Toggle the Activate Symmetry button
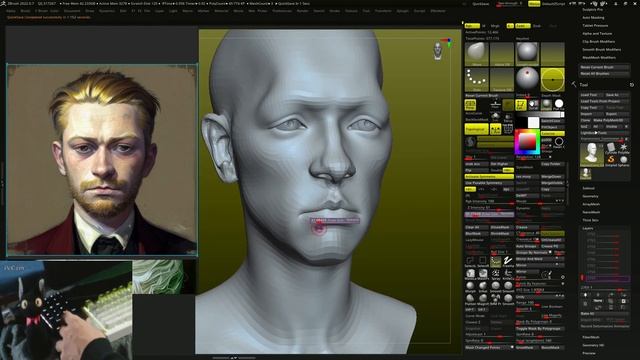The height and width of the screenshot is (360, 640). pos(489,176)
